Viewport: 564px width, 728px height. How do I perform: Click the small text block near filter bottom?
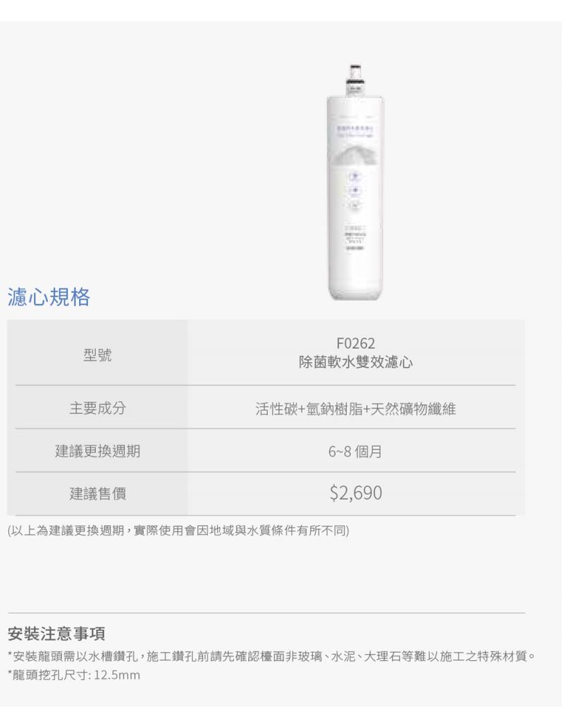355,237
